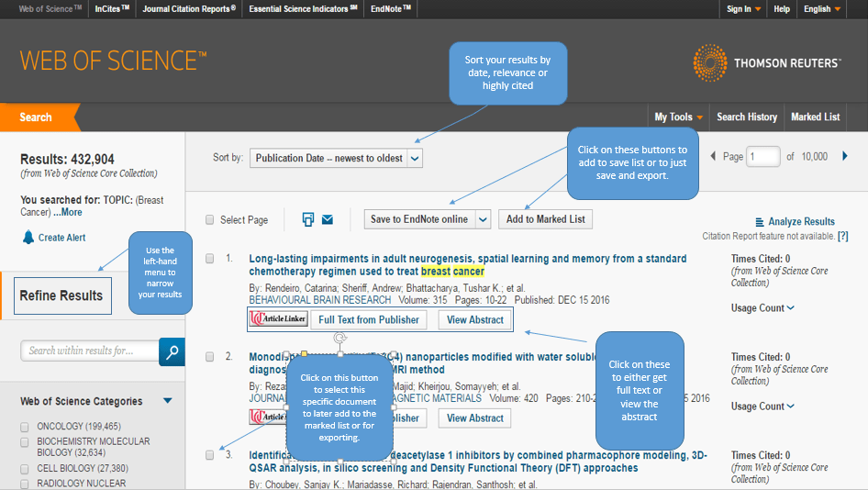This screenshot has width=868, height=490.
Task: Toggle the Select Page checkbox
Action: pos(210,220)
